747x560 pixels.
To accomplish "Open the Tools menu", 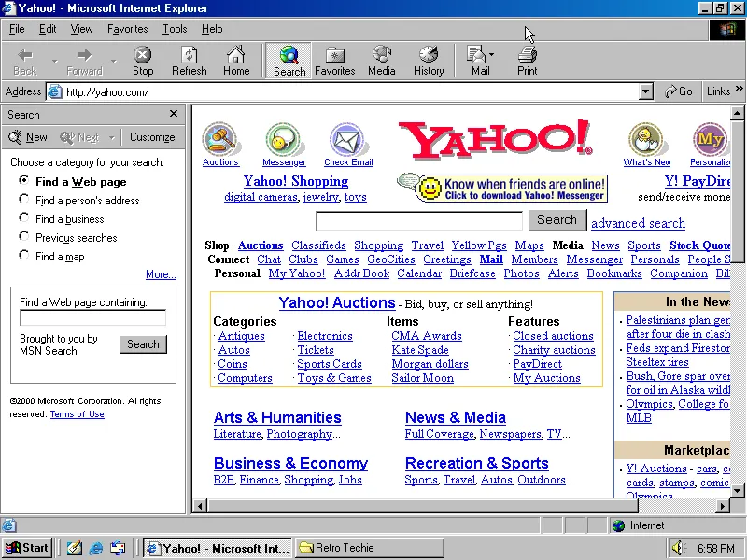I will 174,28.
